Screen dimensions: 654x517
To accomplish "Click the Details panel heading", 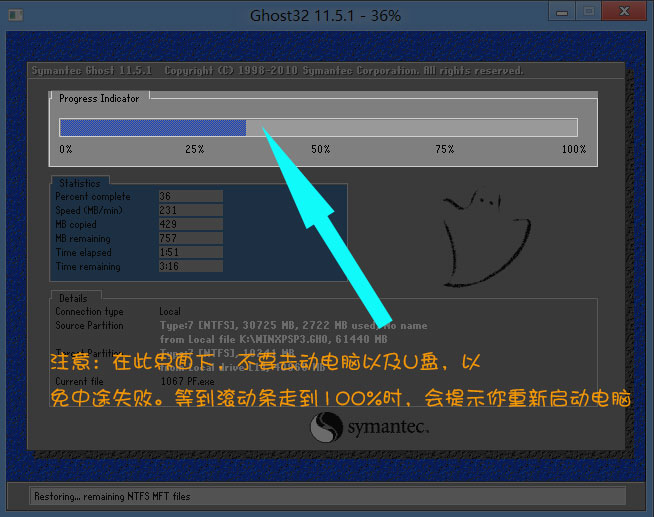I will [73, 298].
